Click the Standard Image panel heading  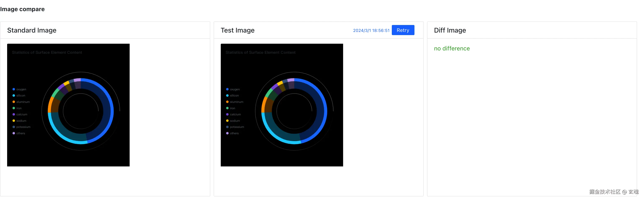(32, 30)
